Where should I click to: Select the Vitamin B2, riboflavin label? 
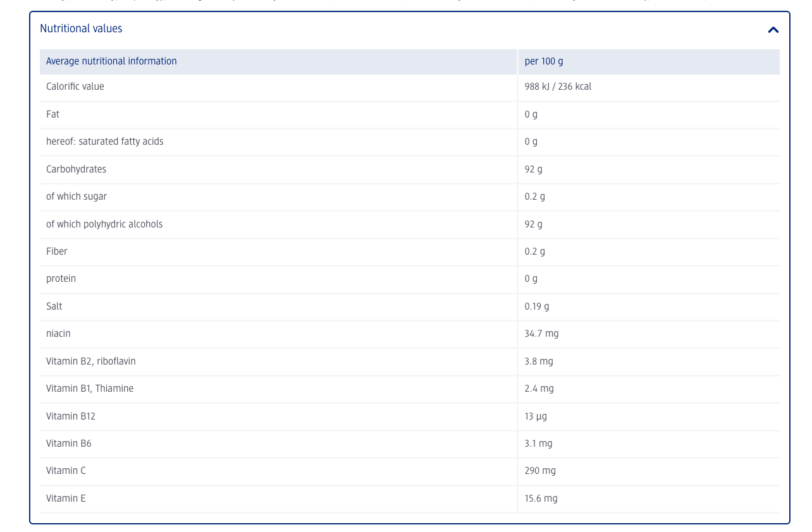[x=91, y=361]
